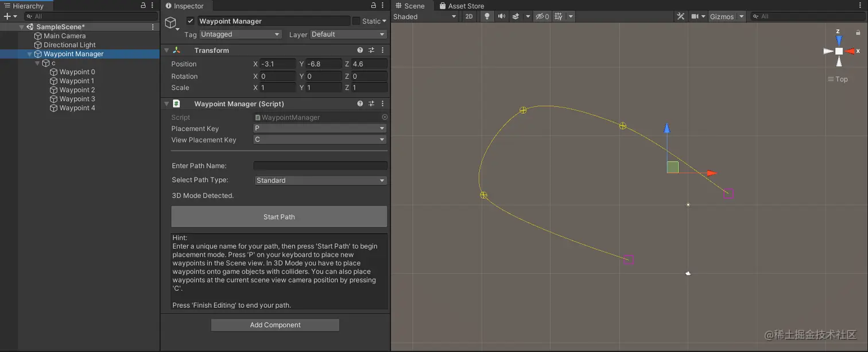Viewport: 868px width, 352px height.
Task: Collapse the Waypoint Manager hierarchy expander
Action: coord(29,54)
